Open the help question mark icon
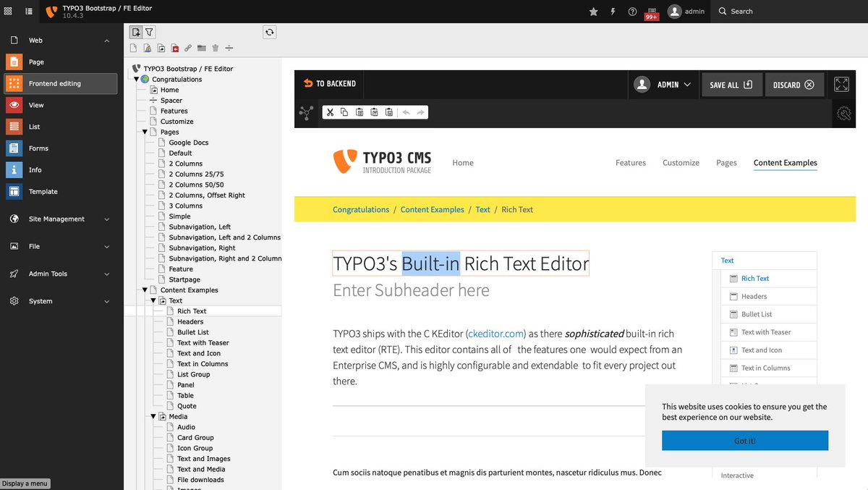Image resolution: width=868 pixels, height=490 pixels. pos(632,12)
